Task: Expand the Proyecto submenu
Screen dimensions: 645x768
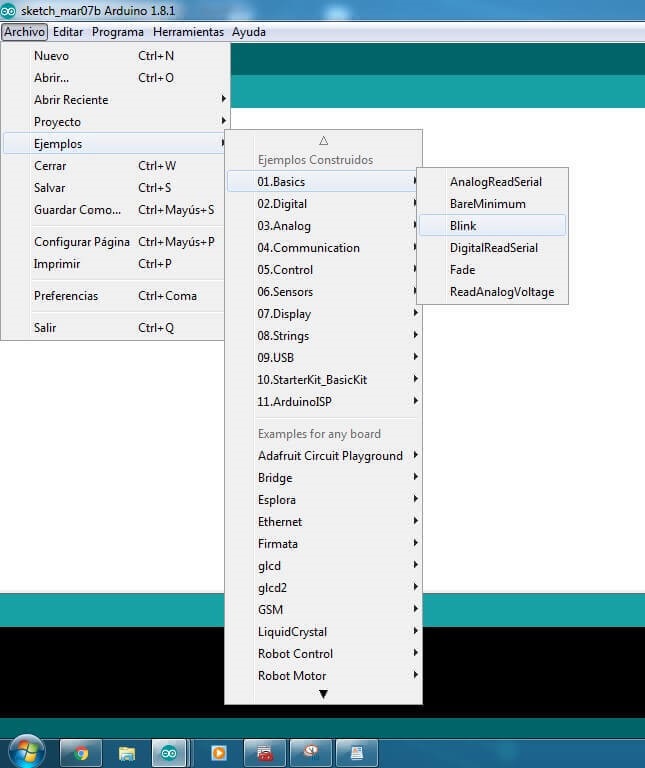Action: click(114, 122)
